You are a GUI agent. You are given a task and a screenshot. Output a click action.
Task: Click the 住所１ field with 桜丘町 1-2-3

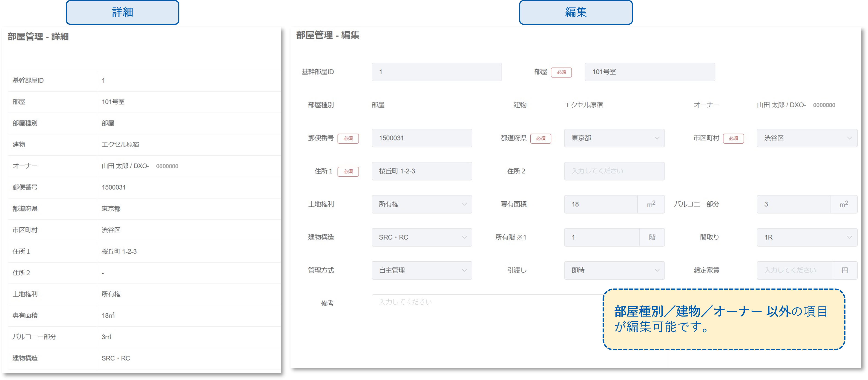422,171
